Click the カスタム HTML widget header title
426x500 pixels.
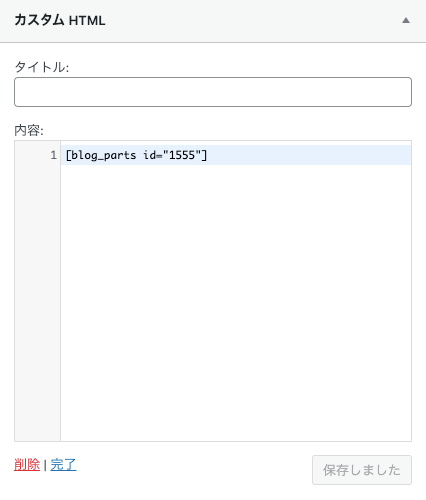tap(60, 20)
